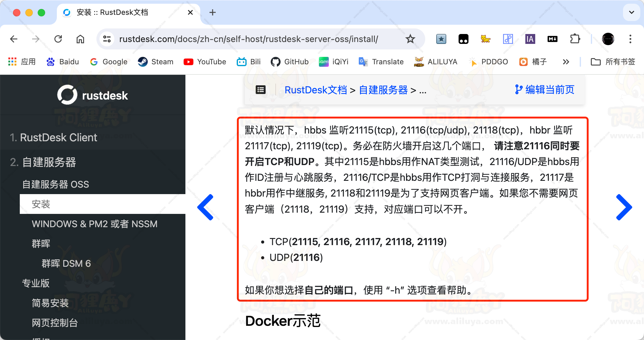Toggle the table of contents icon

pyautogui.click(x=261, y=90)
